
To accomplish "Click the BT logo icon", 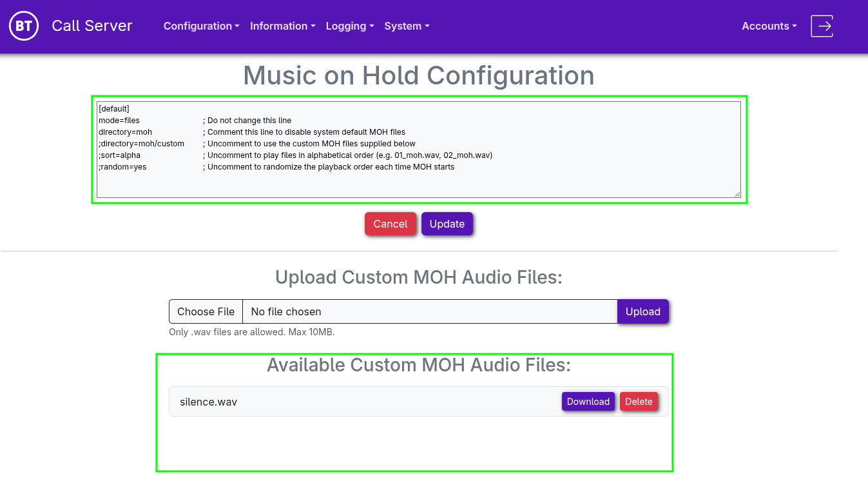I will pos(24,26).
